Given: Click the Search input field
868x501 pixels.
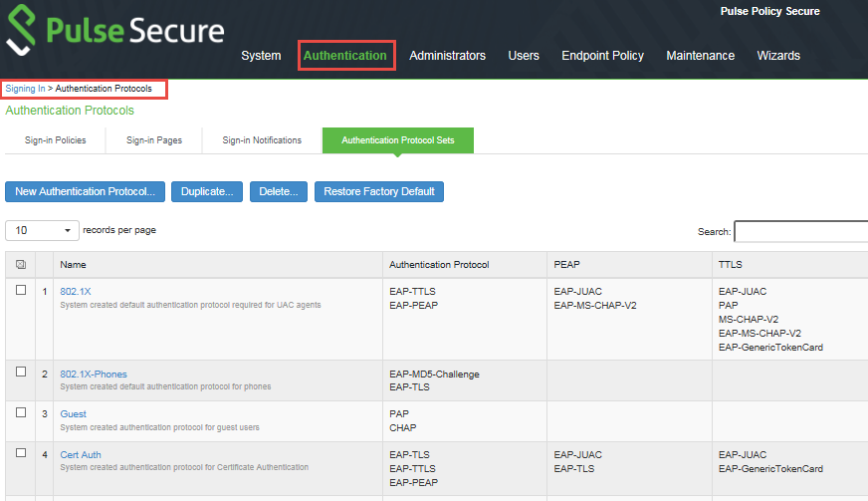Looking at the screenshot, I should (801, 232).
